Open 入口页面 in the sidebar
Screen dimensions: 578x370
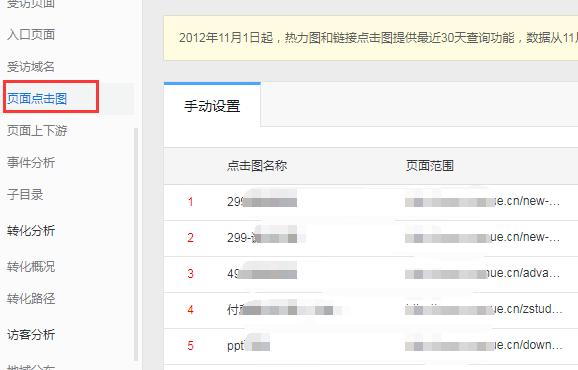pos(31,35)
